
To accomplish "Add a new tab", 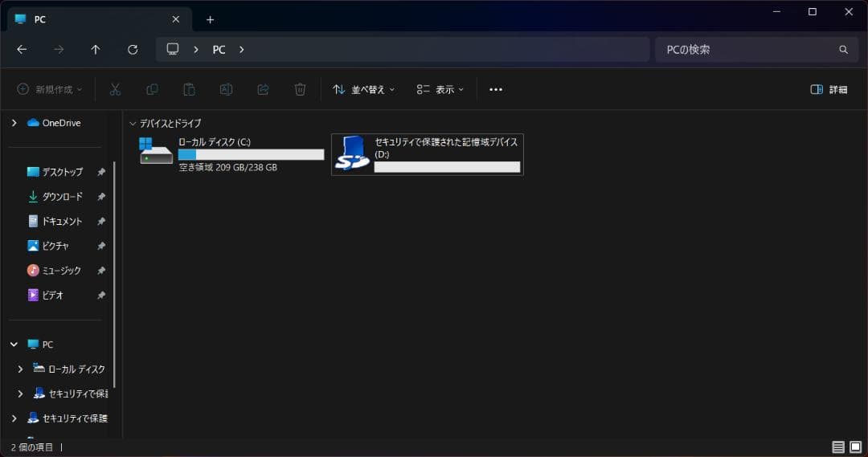I will (210, 20).
